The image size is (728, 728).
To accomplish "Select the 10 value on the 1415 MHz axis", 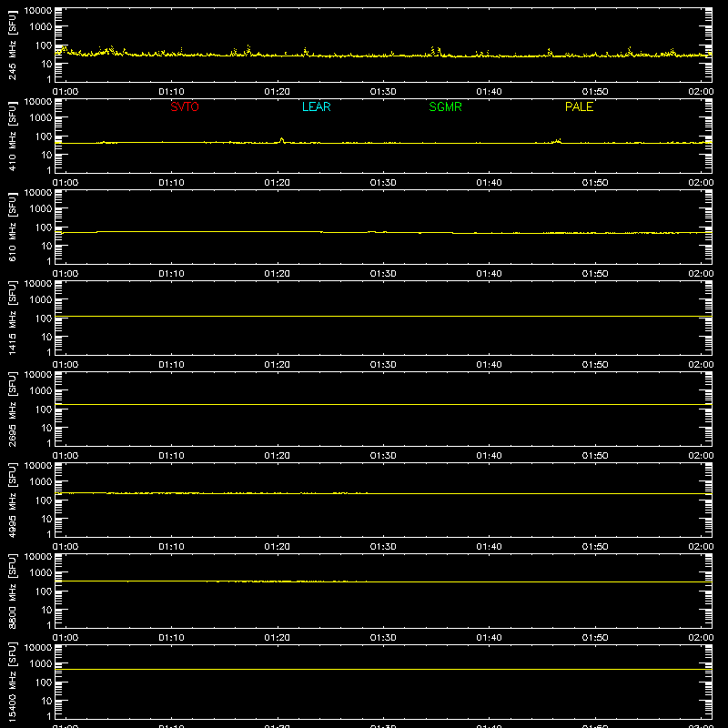I will (46, 337).
